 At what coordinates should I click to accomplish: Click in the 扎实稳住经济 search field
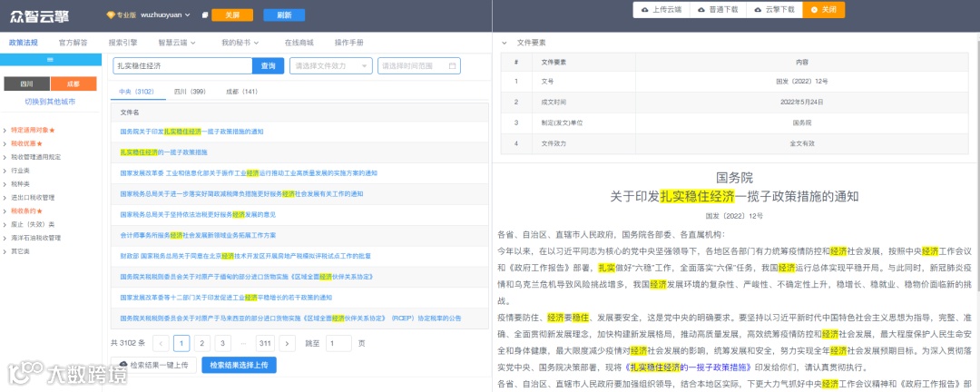pos(182,65)
